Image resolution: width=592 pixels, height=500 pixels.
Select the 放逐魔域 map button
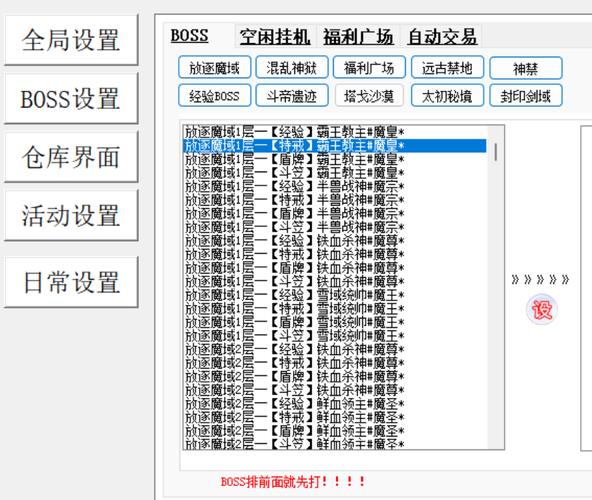(x=214, y=68)
